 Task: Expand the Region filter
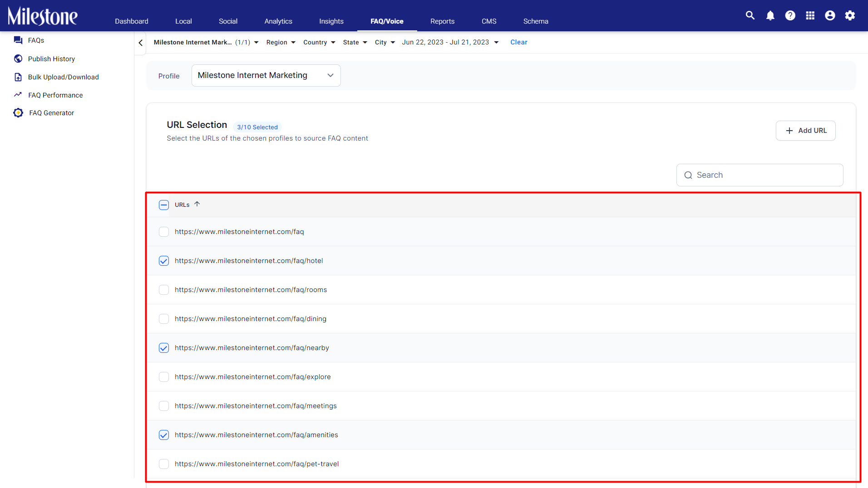tap(281, 42)
